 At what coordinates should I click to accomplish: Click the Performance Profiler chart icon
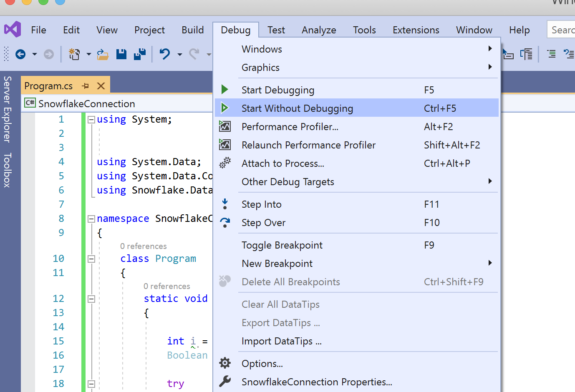225,126
